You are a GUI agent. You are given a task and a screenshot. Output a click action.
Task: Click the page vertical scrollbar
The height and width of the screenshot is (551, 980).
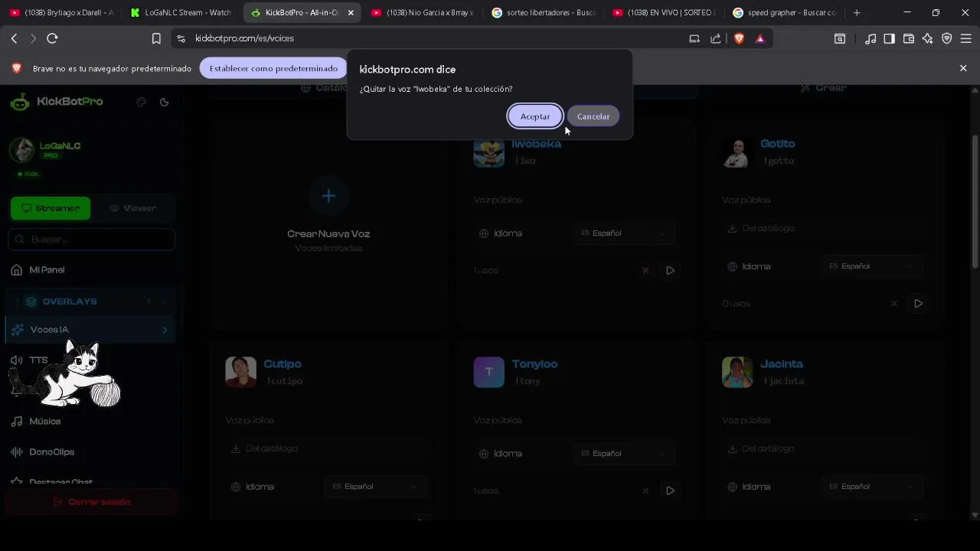(x=975, y=202)
